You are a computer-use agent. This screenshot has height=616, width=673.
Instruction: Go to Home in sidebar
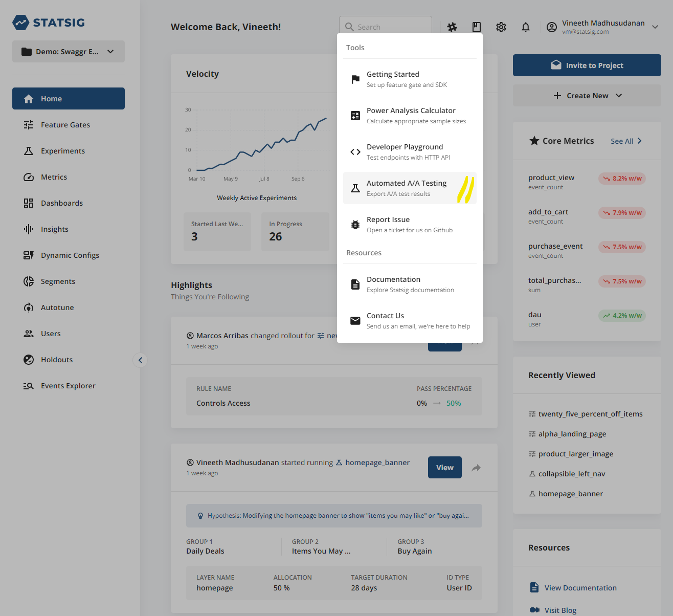click(x=69, y=98)
